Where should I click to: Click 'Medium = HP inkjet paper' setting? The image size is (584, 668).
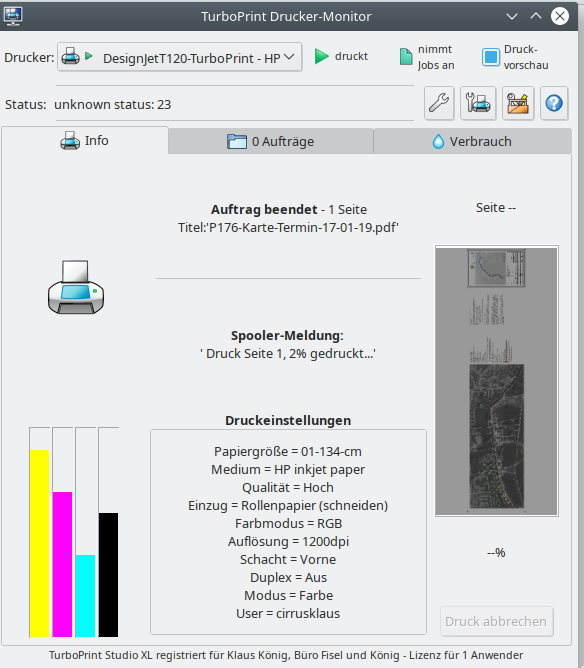(288, 469)
